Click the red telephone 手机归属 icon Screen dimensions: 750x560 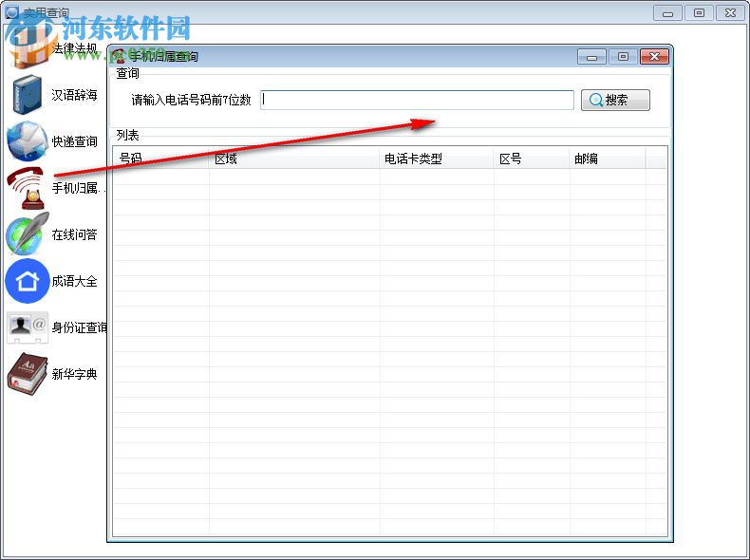click(27, 188)
